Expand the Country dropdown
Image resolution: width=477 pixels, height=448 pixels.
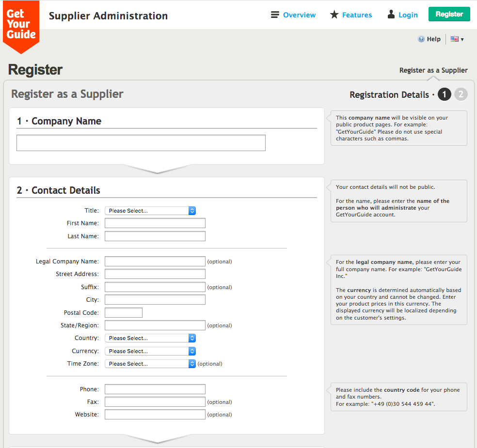150,338
